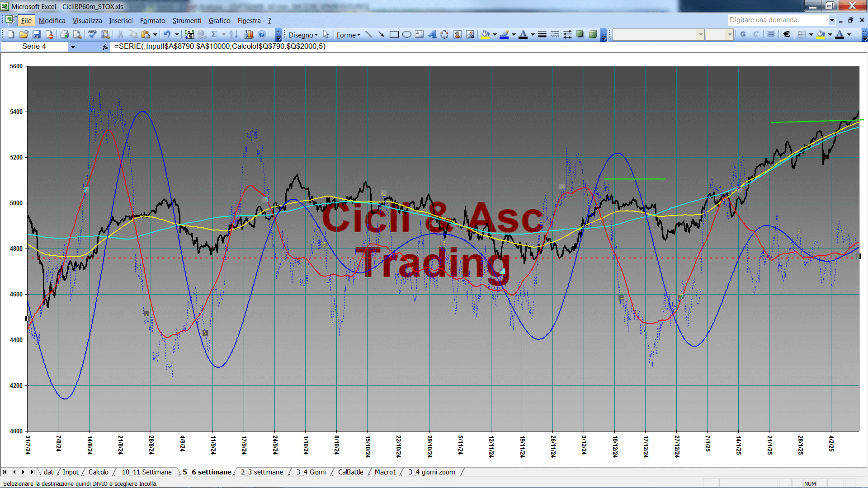Image resolution: width=868 pixels, height=488 pixels.
Task: Create a new workbook with the New icon
Action: [11, 34]
